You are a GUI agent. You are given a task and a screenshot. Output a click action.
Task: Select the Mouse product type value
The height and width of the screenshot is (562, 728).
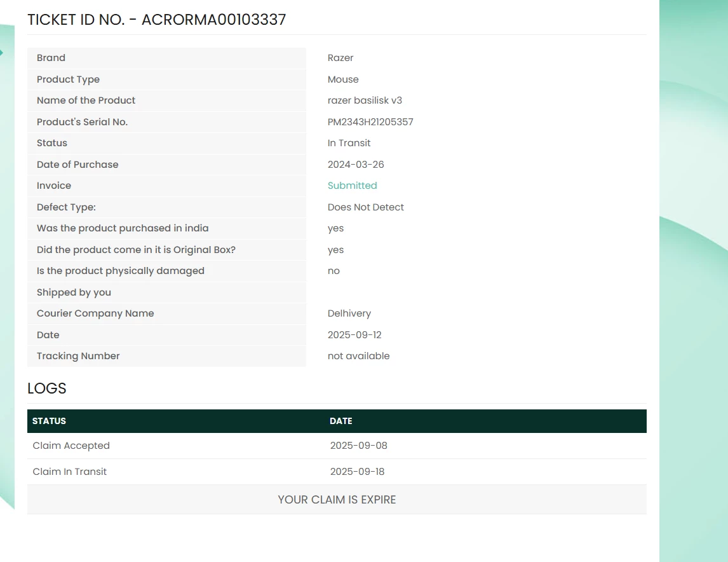343,79
